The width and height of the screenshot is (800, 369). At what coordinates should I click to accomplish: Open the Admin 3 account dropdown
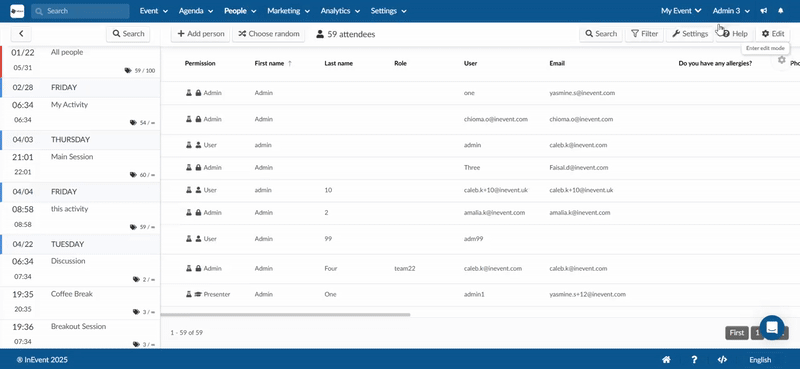pos(731,11)
